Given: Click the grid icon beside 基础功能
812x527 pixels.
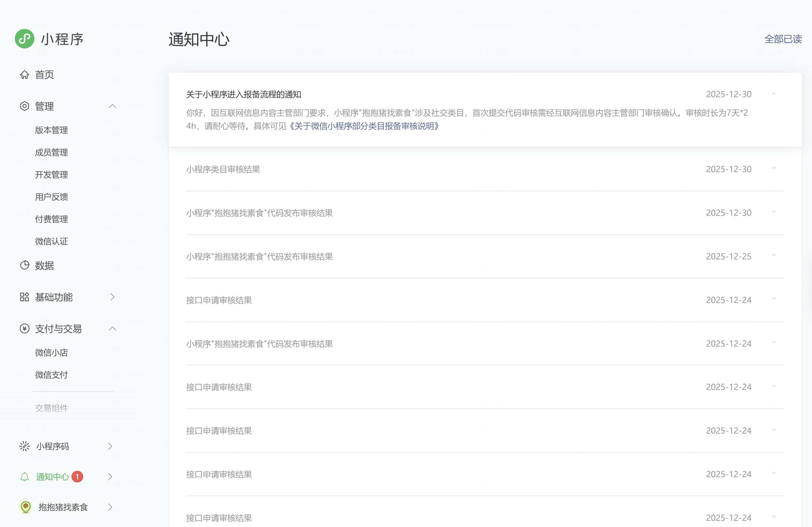Looking at the screenshot, I should pyautogui.click(x=25, y=297).
